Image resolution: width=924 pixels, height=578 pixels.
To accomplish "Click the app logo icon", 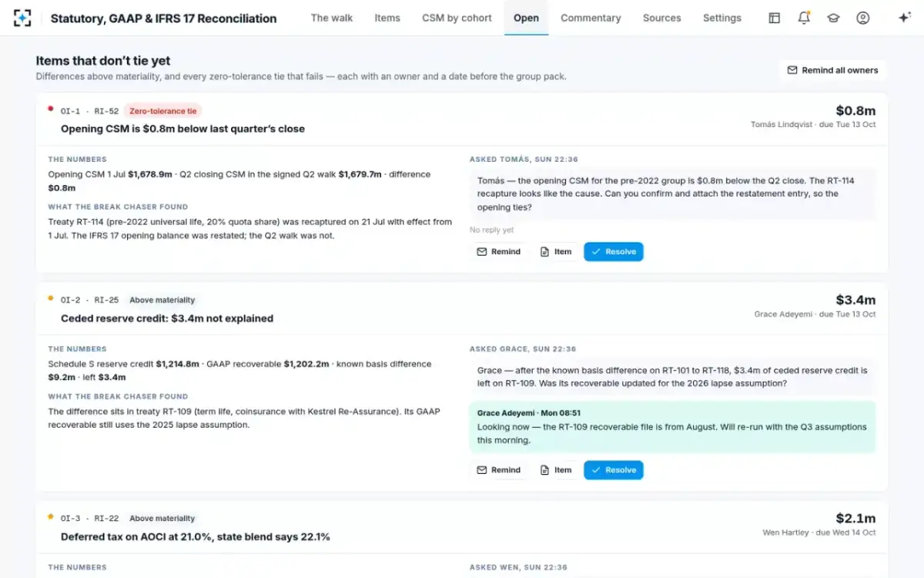I will [x=22, y=18].
